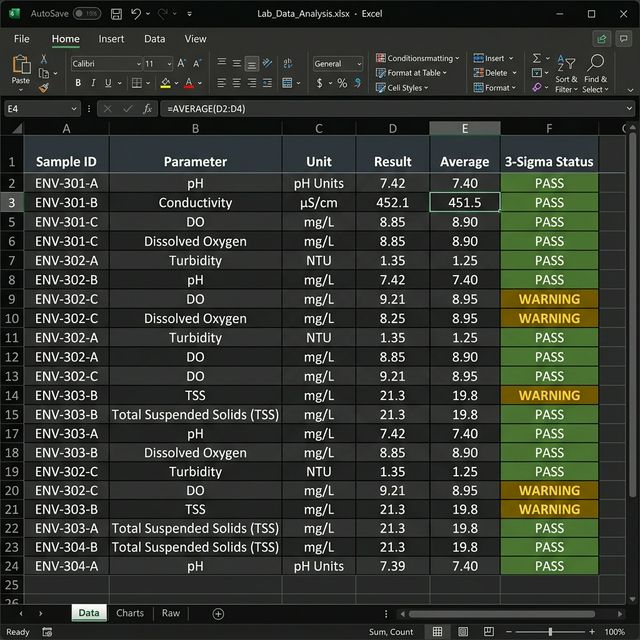Screen dimensions: 640x640
Task: Open the Insert ribbon tab
Action: pyautogui.click(x=111, y=39)
